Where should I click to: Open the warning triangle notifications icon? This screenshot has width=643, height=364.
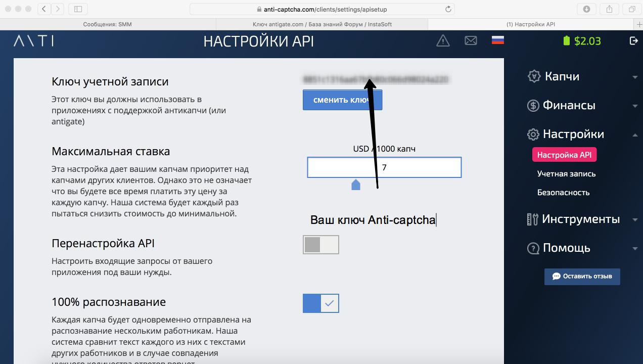[x=443, y=40]
